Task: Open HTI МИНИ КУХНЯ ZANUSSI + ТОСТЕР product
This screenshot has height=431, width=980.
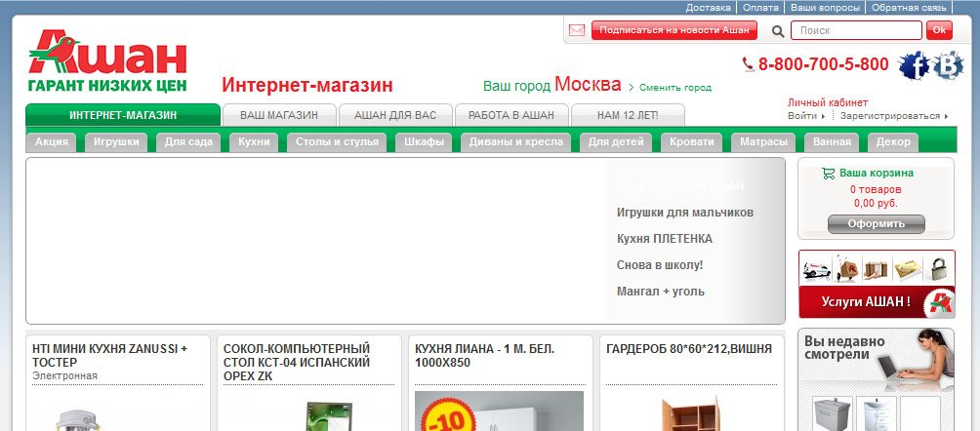Action: click(x=110, y=355)
